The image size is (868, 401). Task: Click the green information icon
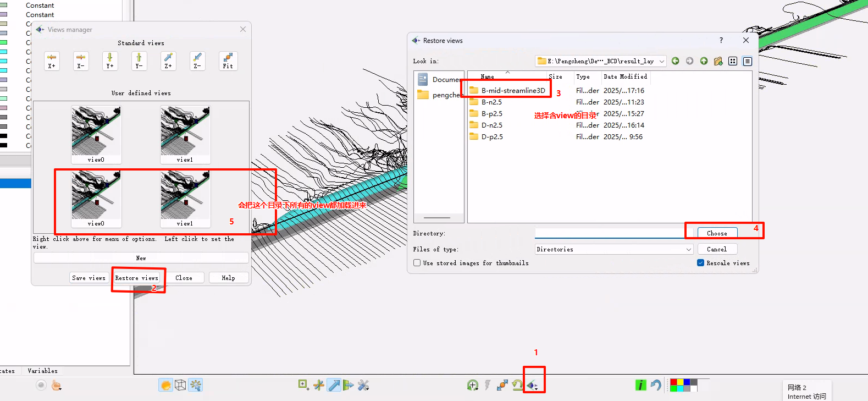tap(640, 385)
